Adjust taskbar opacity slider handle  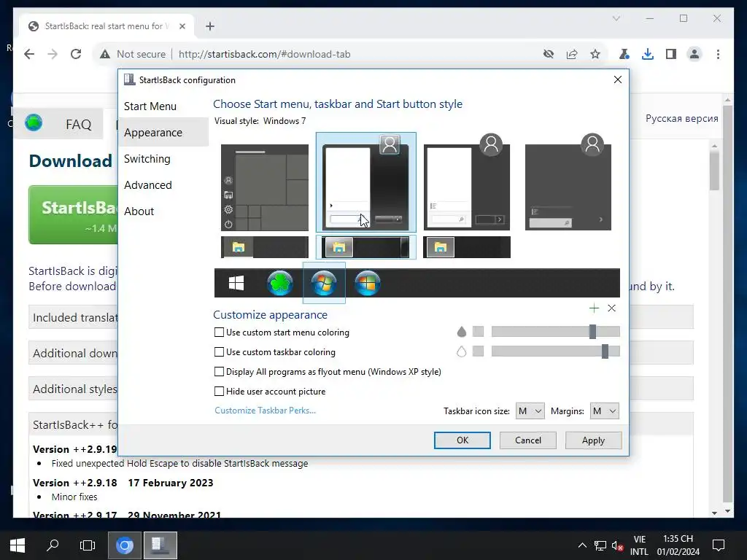tap(605, 351)
